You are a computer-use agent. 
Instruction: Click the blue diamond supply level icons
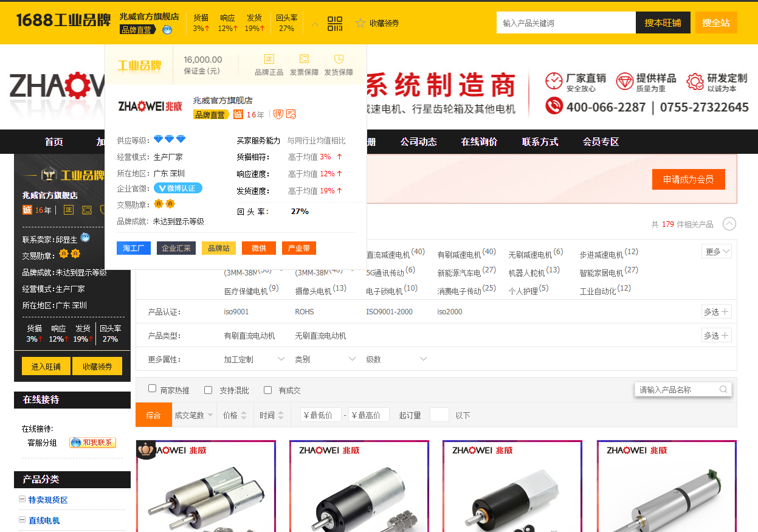pyautogui.click(x=169, y=139)
